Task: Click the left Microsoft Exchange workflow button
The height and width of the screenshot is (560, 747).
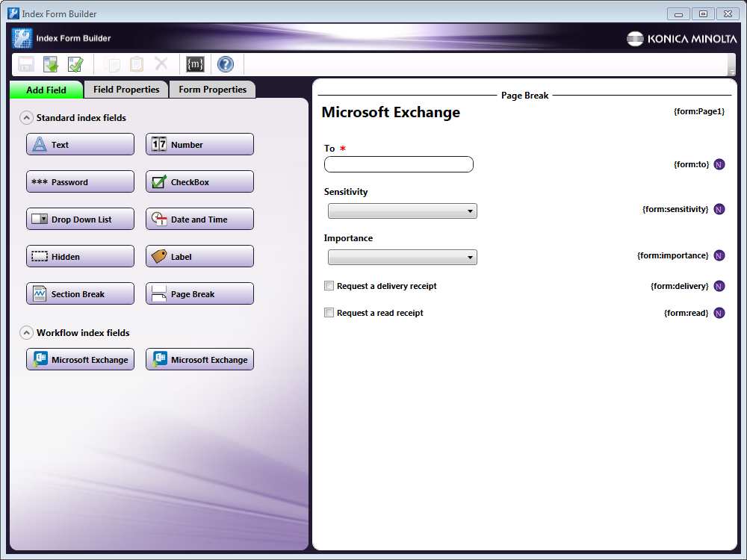Action: (80, 360)
